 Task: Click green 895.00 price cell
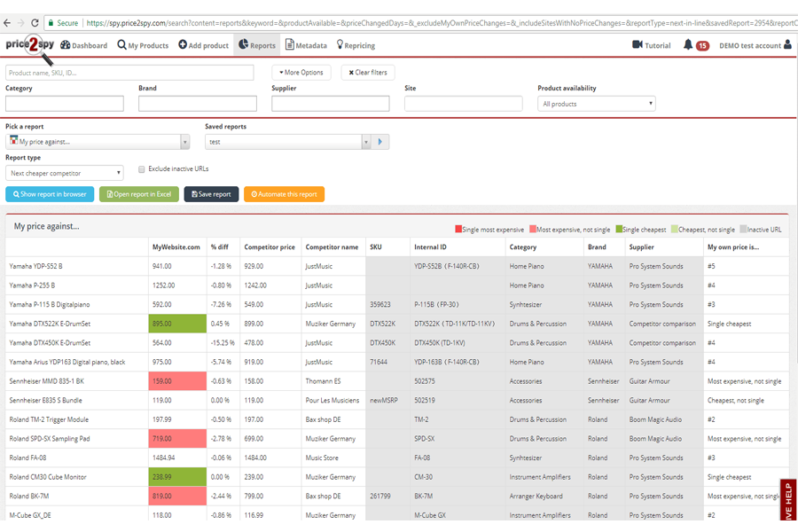point(177,324)
